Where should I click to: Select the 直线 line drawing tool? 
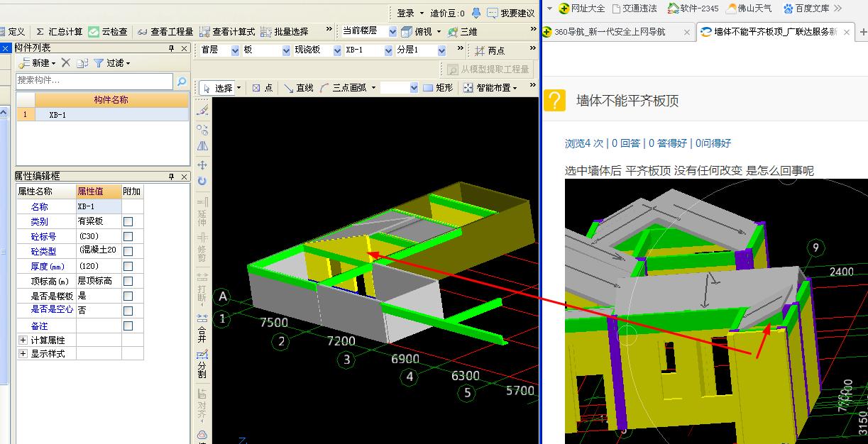299,88
